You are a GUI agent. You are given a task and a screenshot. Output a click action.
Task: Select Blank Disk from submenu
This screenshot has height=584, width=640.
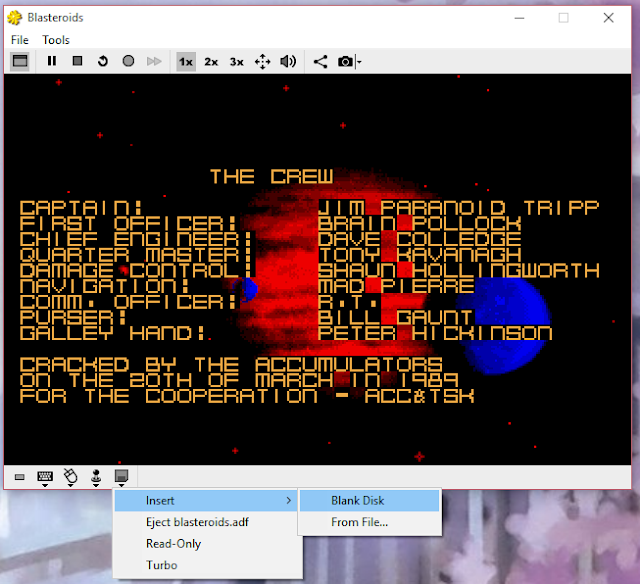pos(369,500)
